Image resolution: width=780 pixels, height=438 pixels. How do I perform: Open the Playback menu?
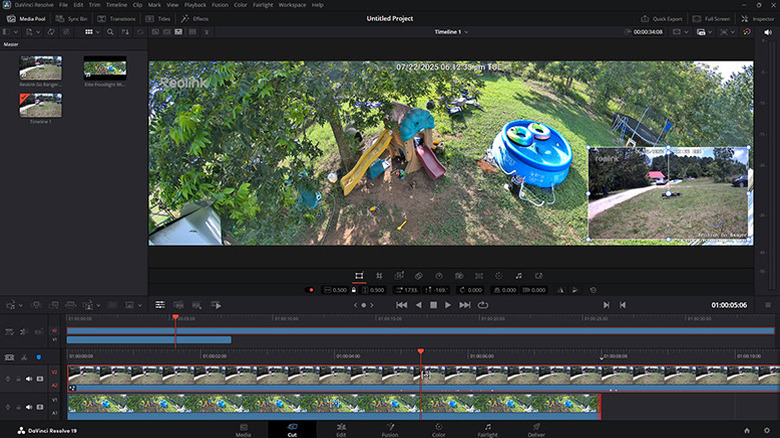point(195,5)
